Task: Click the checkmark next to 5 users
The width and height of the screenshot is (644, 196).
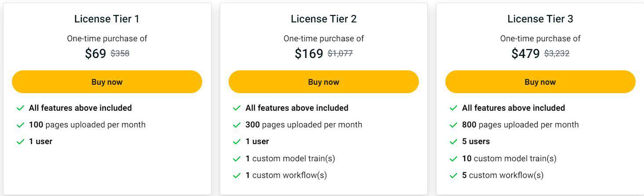Action: (454, 142)
